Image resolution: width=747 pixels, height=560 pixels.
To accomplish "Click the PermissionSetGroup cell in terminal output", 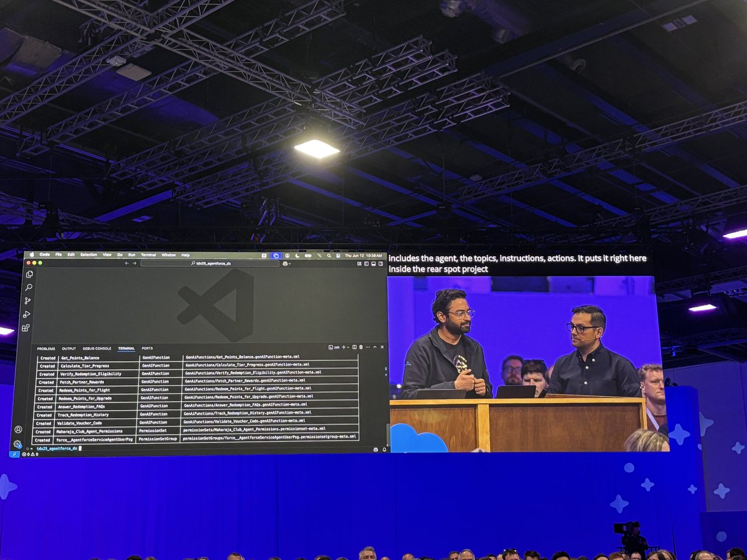I will (158, 439).
